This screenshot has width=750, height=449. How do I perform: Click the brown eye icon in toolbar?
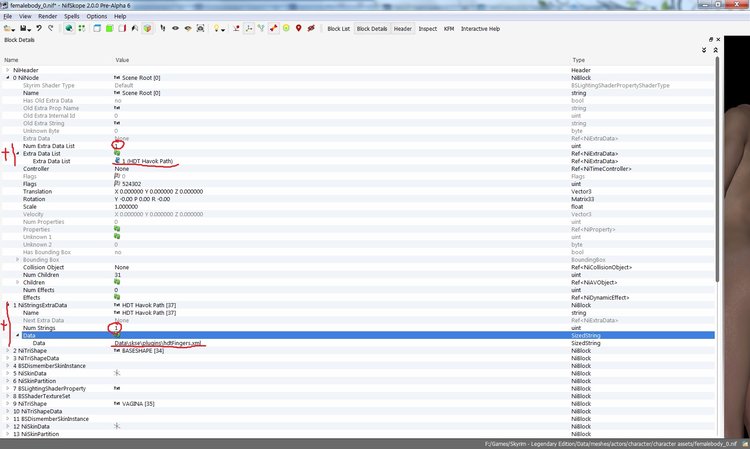[x=188, y=29]
